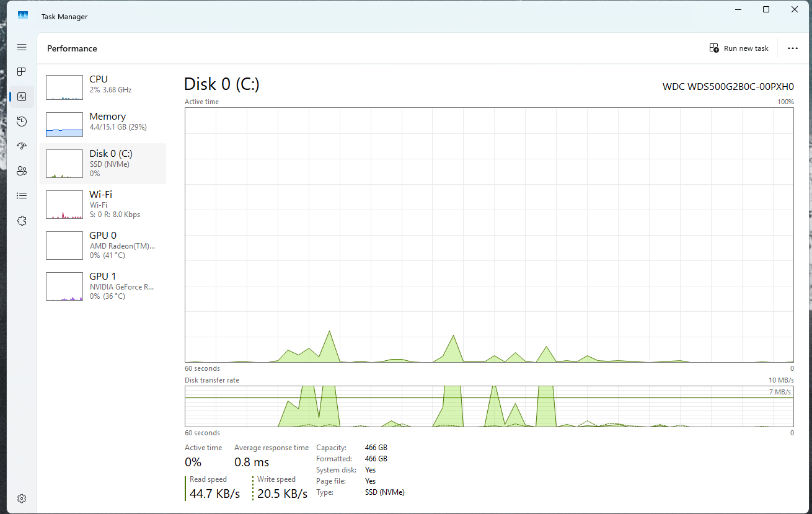Minimize the Task Manager window
The width and height of the screenshot is (812, 514).
(738, 9)
